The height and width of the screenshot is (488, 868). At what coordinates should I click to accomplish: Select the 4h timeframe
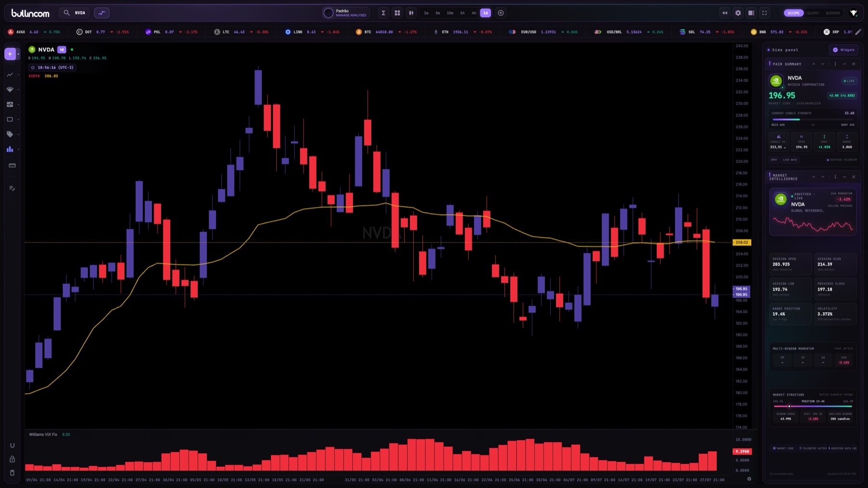pos(474,13)
